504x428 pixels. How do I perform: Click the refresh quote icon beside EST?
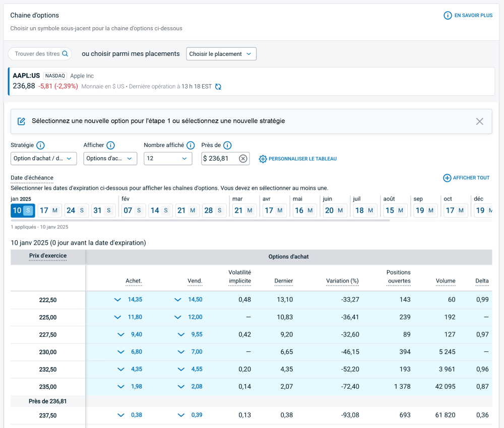(x=218, y=87)
